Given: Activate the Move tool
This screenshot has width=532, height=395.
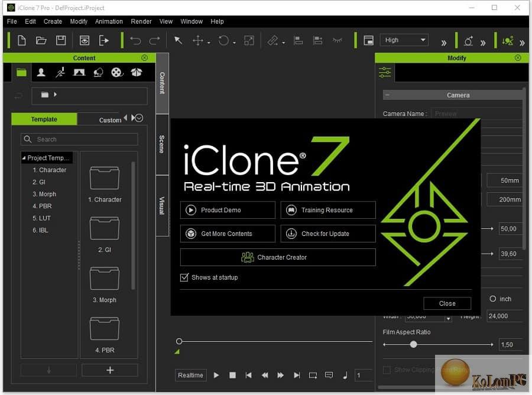Looking at the screenshot, I should (x=198, y=41).
